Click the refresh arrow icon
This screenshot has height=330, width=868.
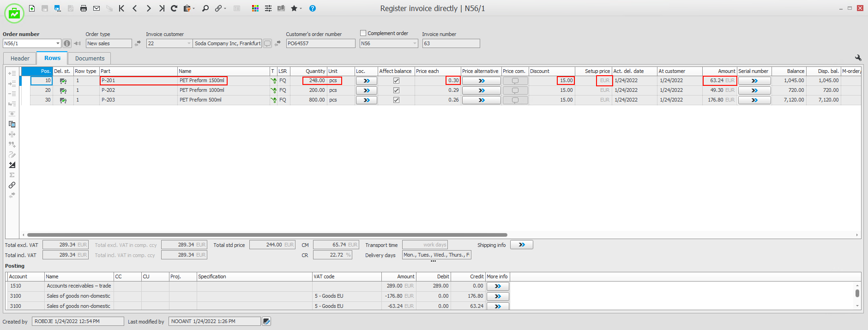[x=174, y=8]
